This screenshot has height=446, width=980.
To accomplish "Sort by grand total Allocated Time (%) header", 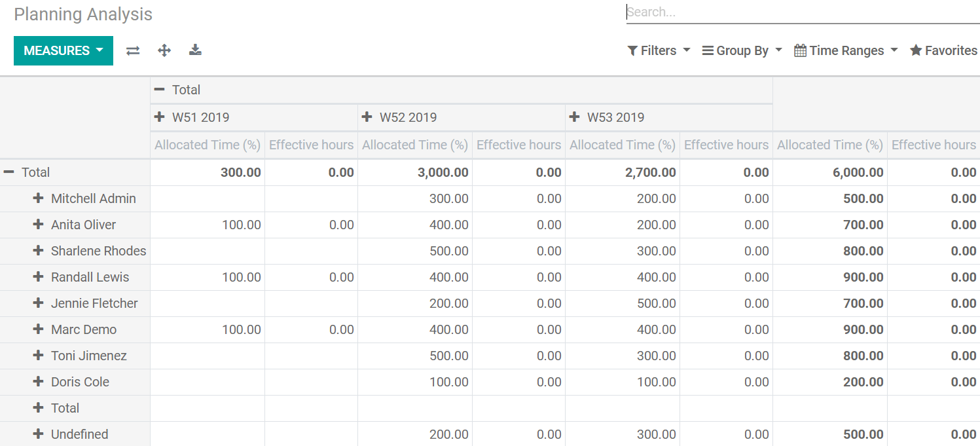I will pos(830,145).
